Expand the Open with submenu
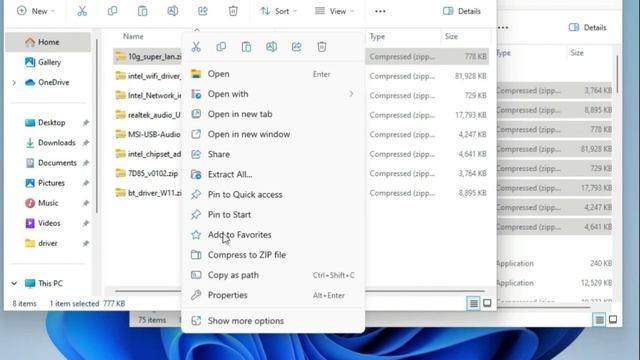This screenshot has width=640, height=360. click(273, 94)
